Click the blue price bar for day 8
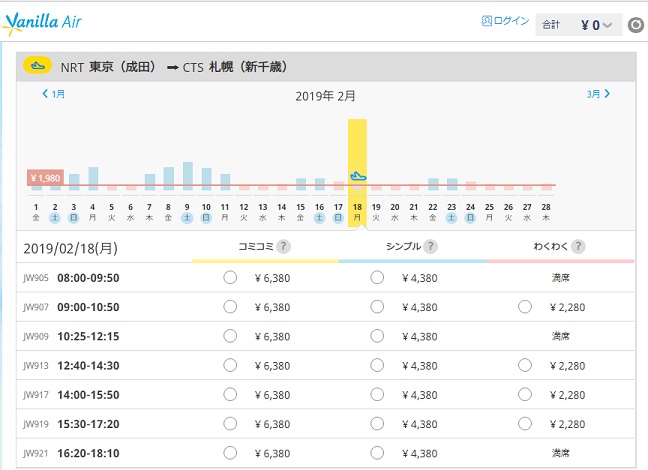This screenshot has height=470, width=648. click(169, 179)
